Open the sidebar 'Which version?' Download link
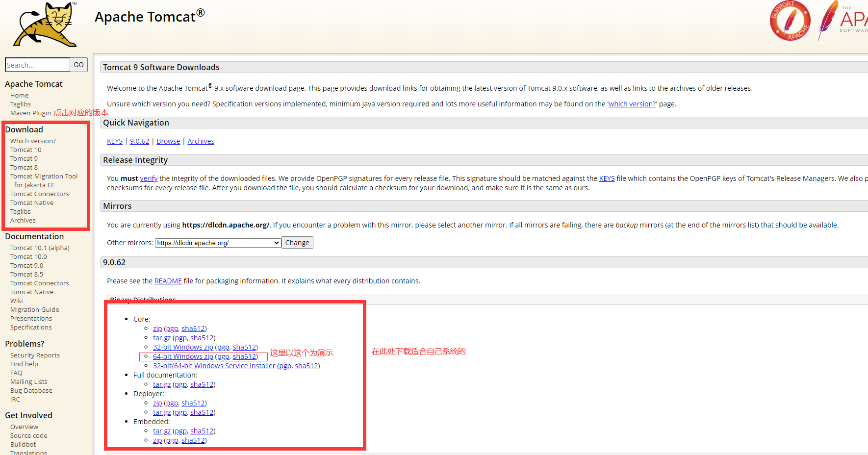 33,141
